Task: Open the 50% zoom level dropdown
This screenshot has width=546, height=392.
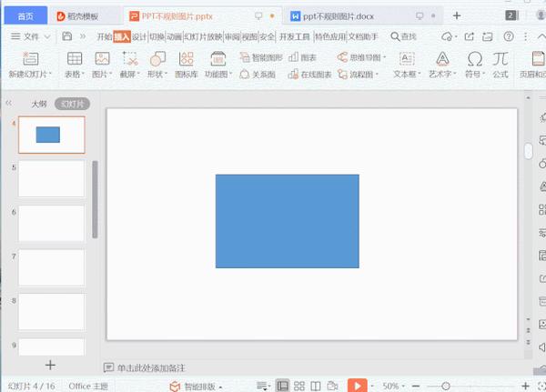Action: click(x=393, y=386)
